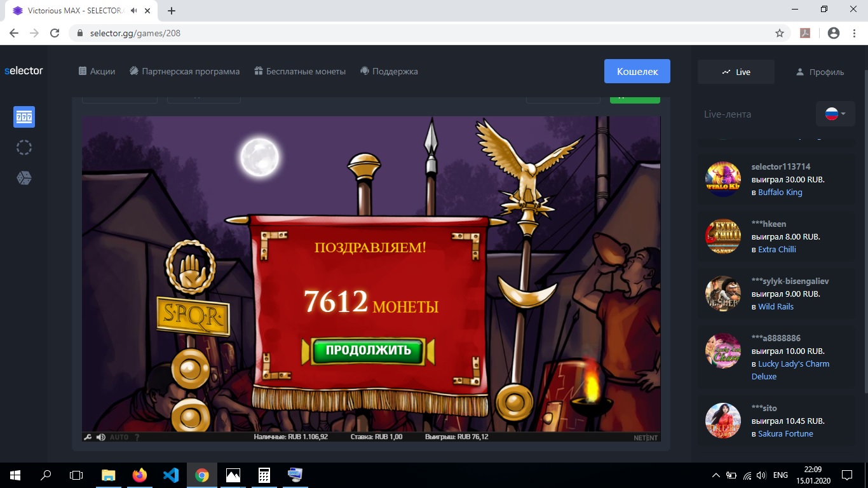868x488 pixels.
Task: Show hidden system tray icons
Action: [x=716, y=475]
